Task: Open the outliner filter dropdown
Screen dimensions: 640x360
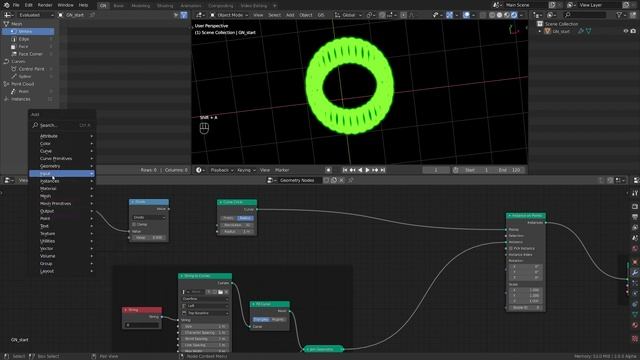Action: (x=621, y=15)
